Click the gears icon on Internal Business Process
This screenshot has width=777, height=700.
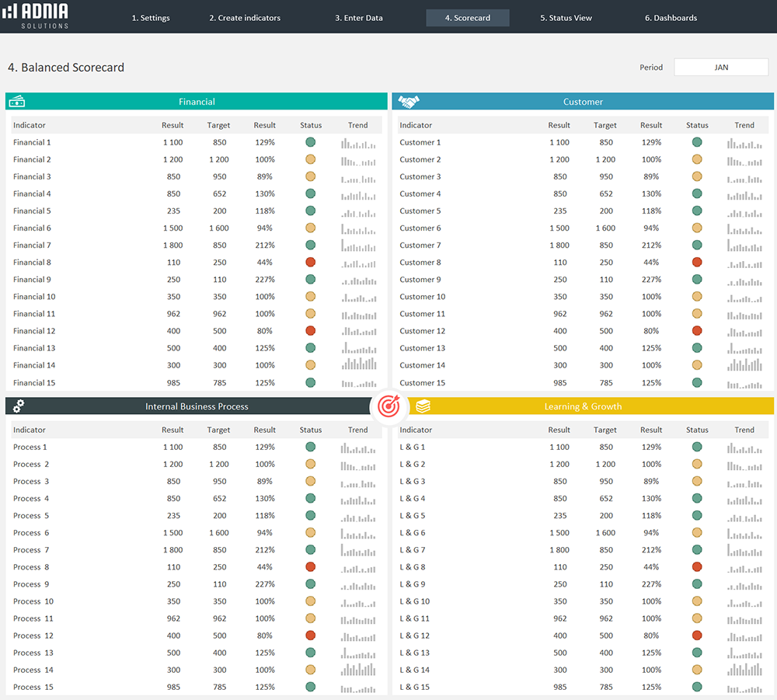[x=17, y=406]
